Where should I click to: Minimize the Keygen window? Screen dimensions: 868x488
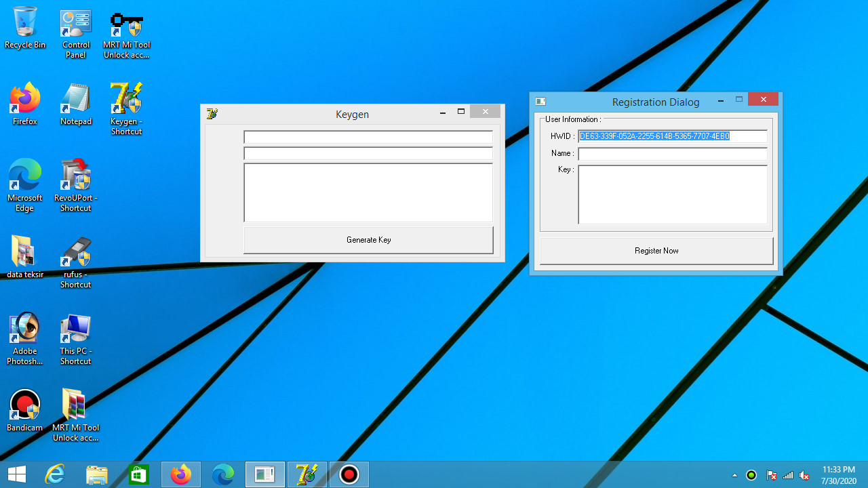click(x=443, y=113)
